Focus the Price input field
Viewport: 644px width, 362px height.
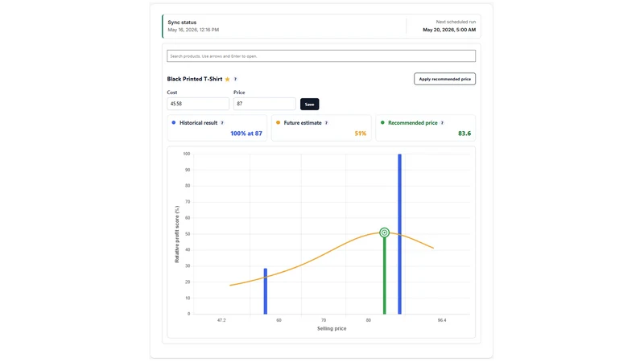265,104
